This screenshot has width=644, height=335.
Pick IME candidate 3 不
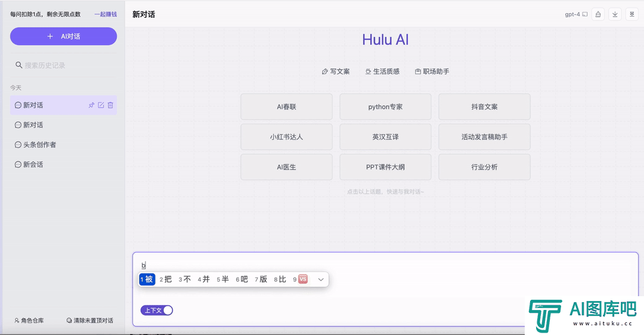185,279
